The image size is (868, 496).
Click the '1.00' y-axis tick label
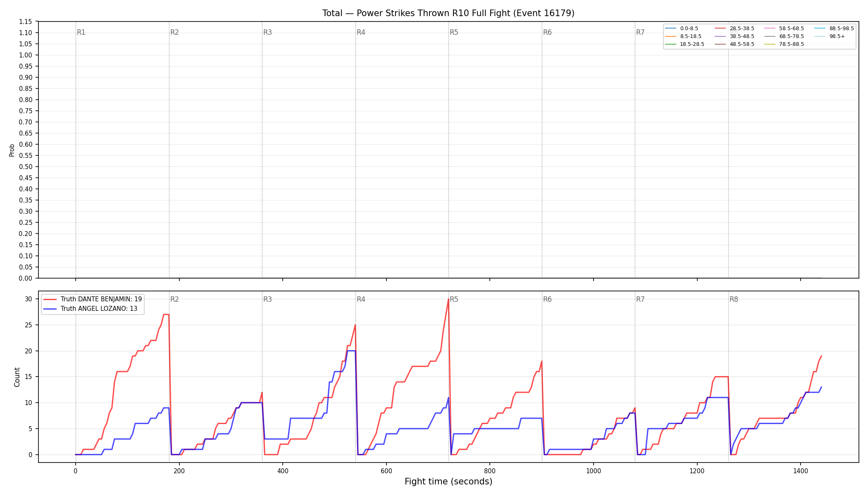click(26, 55)
